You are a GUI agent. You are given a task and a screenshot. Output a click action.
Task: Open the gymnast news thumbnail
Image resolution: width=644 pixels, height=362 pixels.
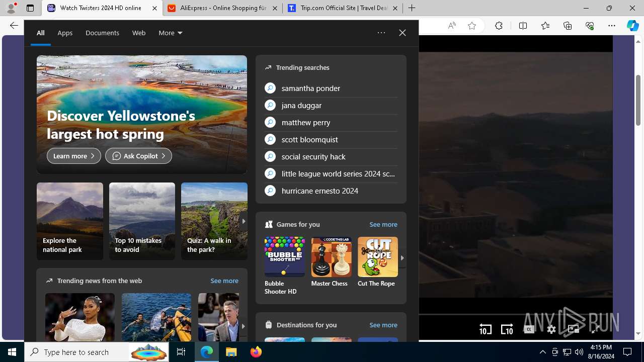[x=80, y=317]
